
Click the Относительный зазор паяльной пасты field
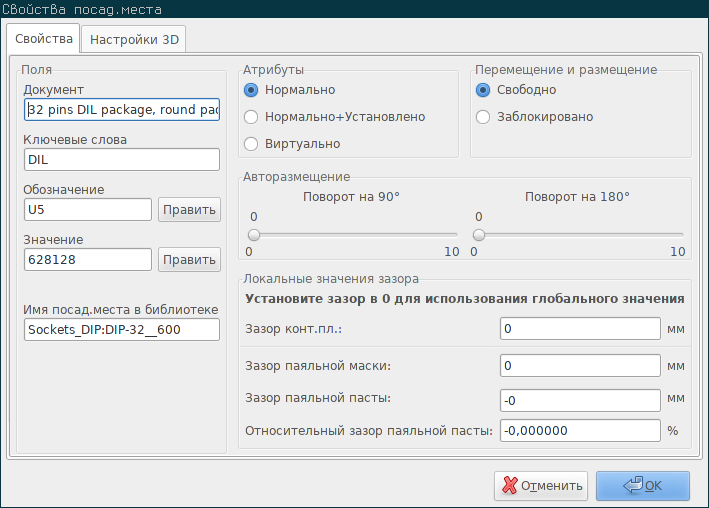tap(580, 430)
